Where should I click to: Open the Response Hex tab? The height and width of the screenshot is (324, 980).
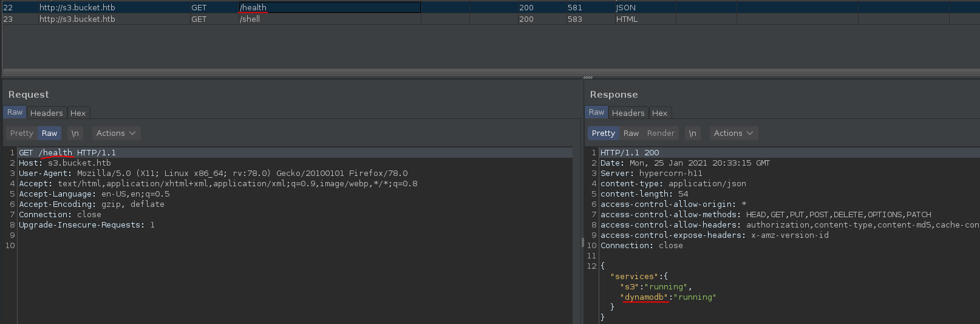(659, 113)
